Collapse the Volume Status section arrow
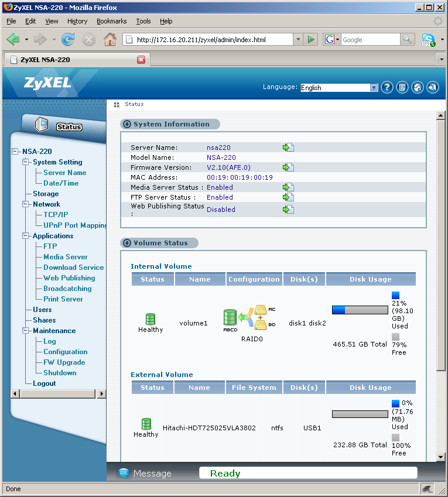 127,243
